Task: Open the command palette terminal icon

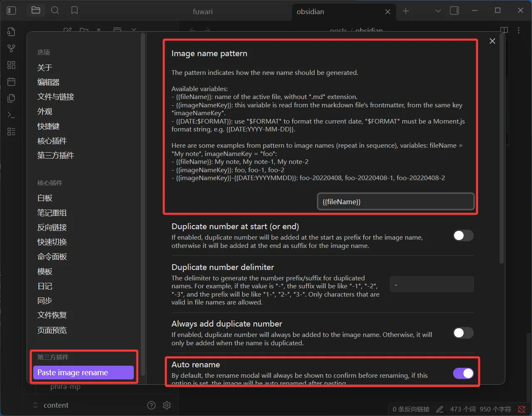Action: [x=12, y=115]
